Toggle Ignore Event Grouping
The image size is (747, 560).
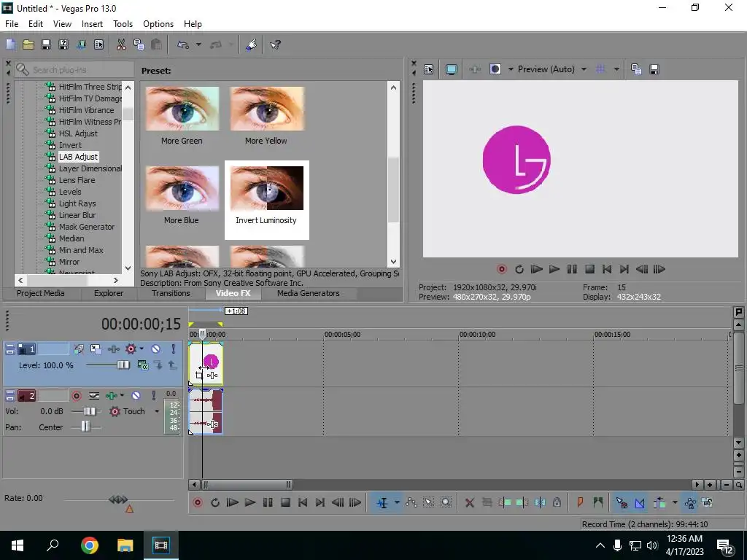(708, 502)
